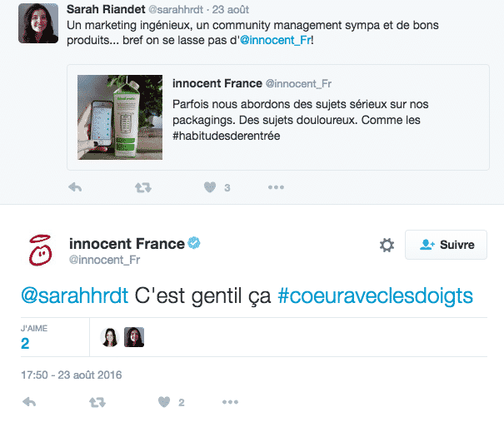
Task: Open the gear settings menu
Action: (x=387, y=245)
